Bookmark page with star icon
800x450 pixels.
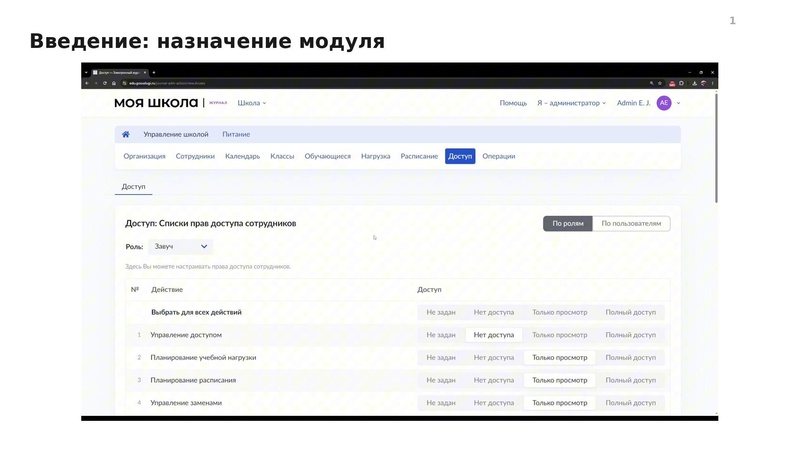[x=660, y=83]
